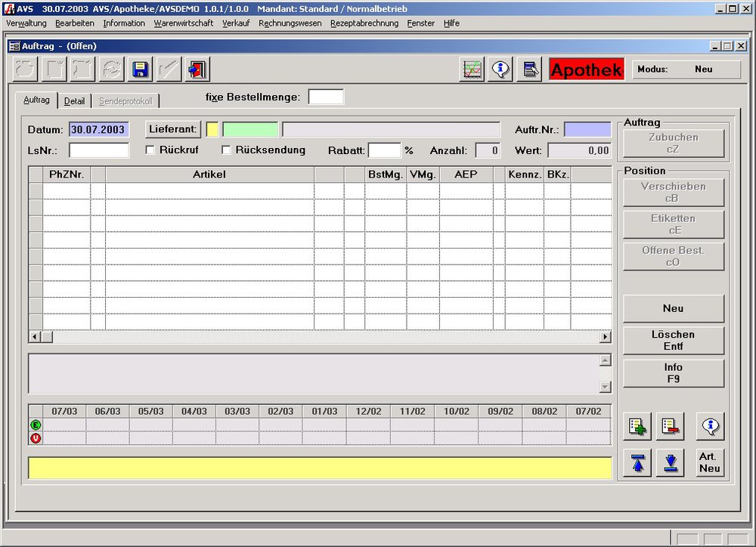Image resolution: width=756 pixels, height=547 pixels.
Task: Click the Info F9 button
Action: (x=673, y=373)
